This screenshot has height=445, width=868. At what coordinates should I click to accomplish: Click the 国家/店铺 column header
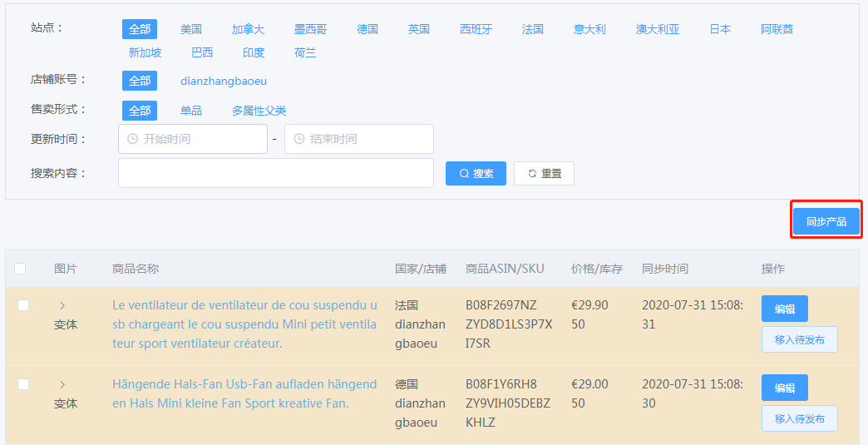[x=420, y=269]
